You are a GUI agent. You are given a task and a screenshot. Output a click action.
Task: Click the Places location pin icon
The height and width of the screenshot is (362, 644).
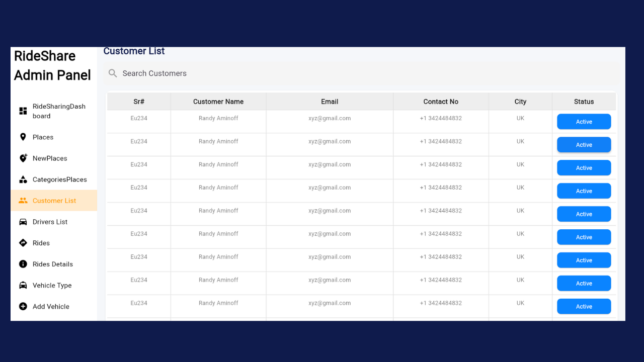(x=23, y=137)
